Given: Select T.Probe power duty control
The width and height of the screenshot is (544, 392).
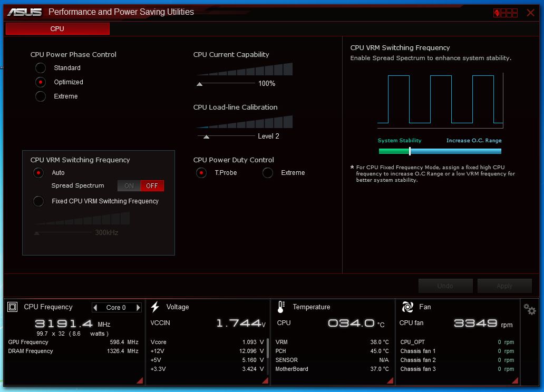Looking at the screenshot, I should coord(201,173).
